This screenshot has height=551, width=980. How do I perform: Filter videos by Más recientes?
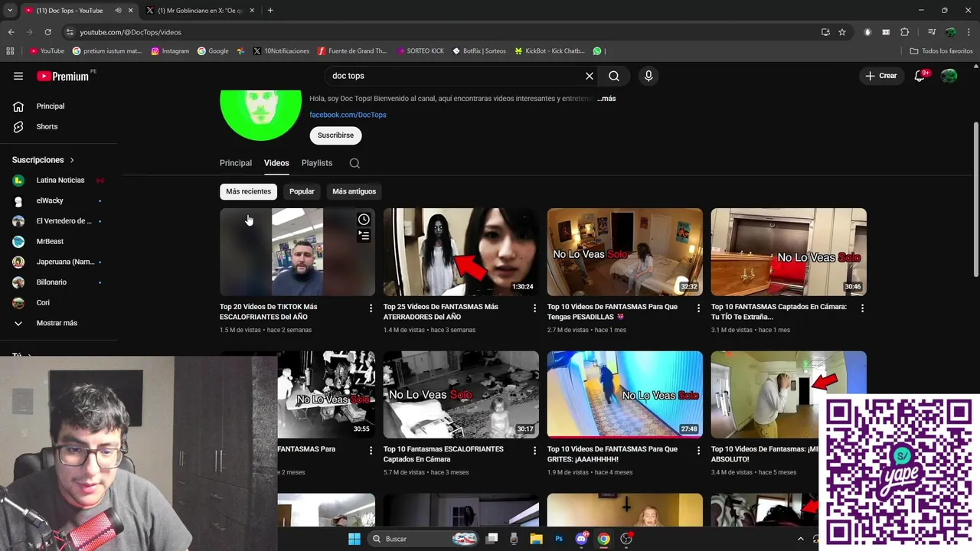[248, 191]
